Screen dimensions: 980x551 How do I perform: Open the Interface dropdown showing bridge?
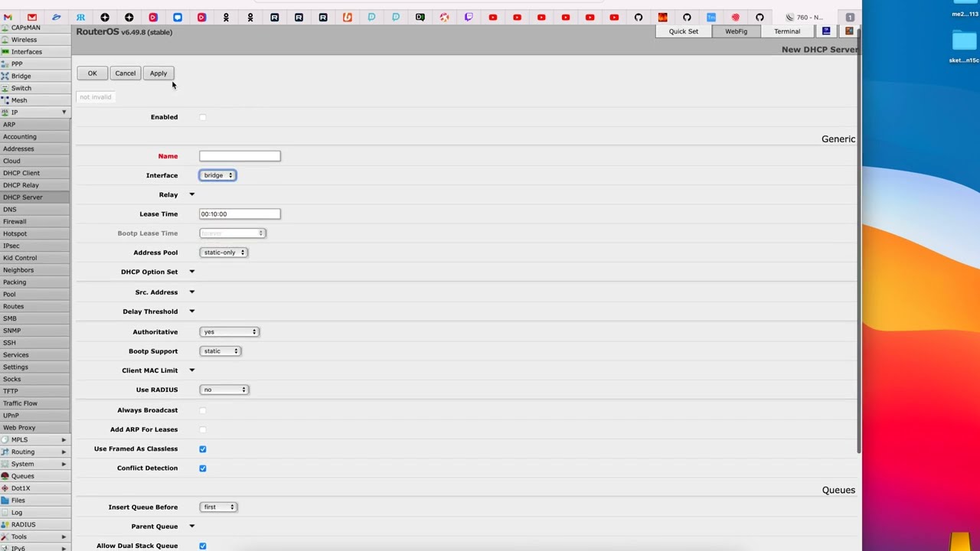click(217, 175)
